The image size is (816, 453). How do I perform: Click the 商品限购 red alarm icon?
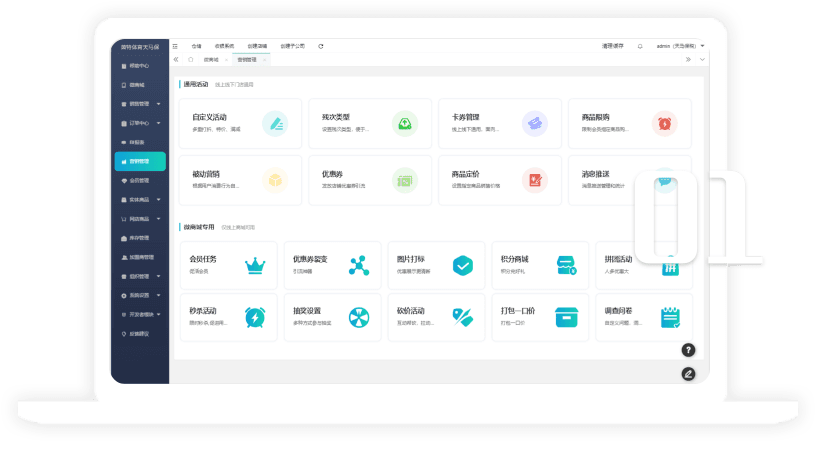tap(664, 123)
